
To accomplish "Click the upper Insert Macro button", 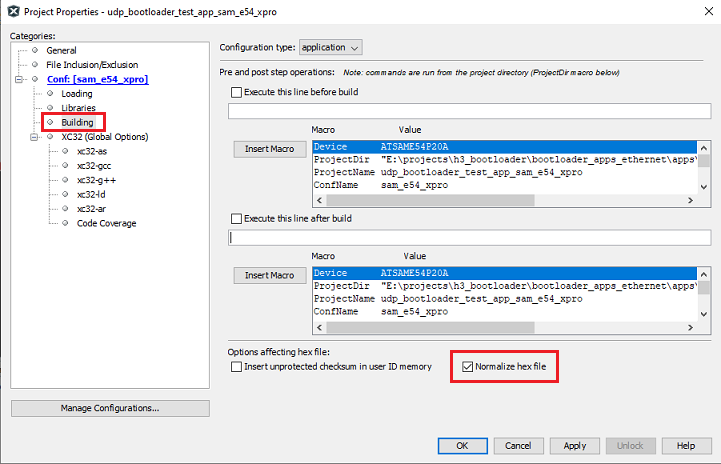I will click(x=269, y=149).
